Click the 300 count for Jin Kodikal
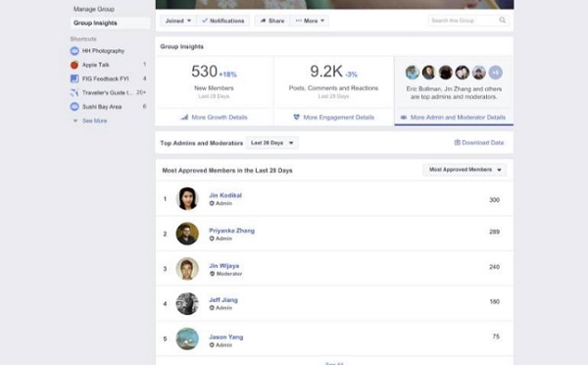 click(x=494, y=200)
